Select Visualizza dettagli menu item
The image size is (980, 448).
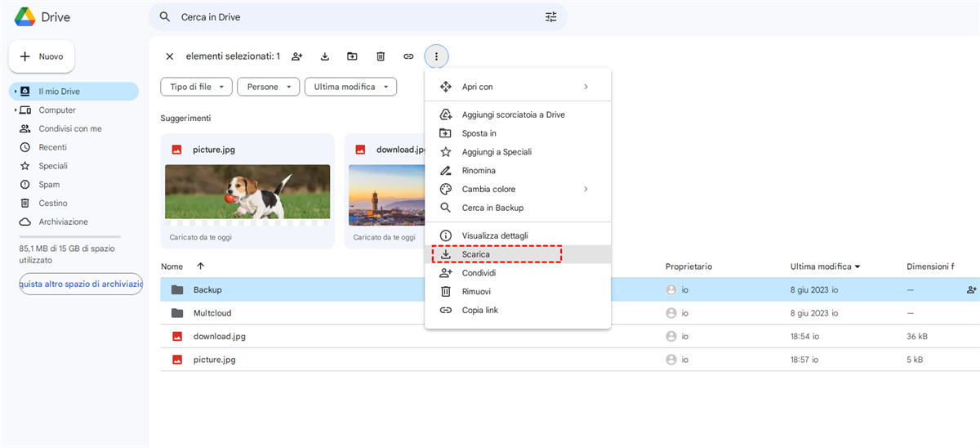coord(518,235)
